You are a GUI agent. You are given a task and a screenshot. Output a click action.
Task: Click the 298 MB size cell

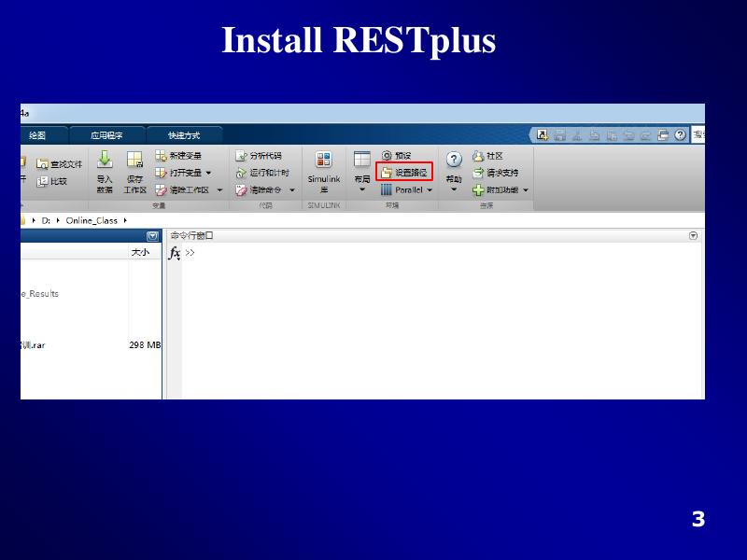click(145, 344)
